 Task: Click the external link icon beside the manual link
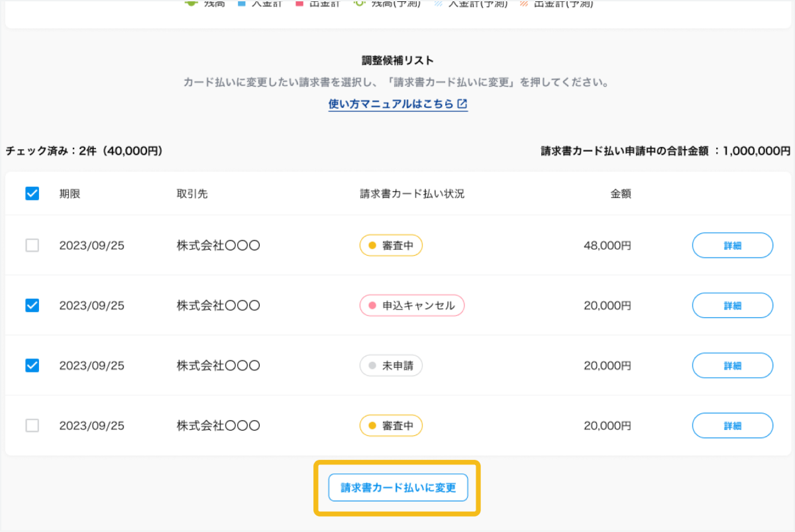(x=463, y=104)
